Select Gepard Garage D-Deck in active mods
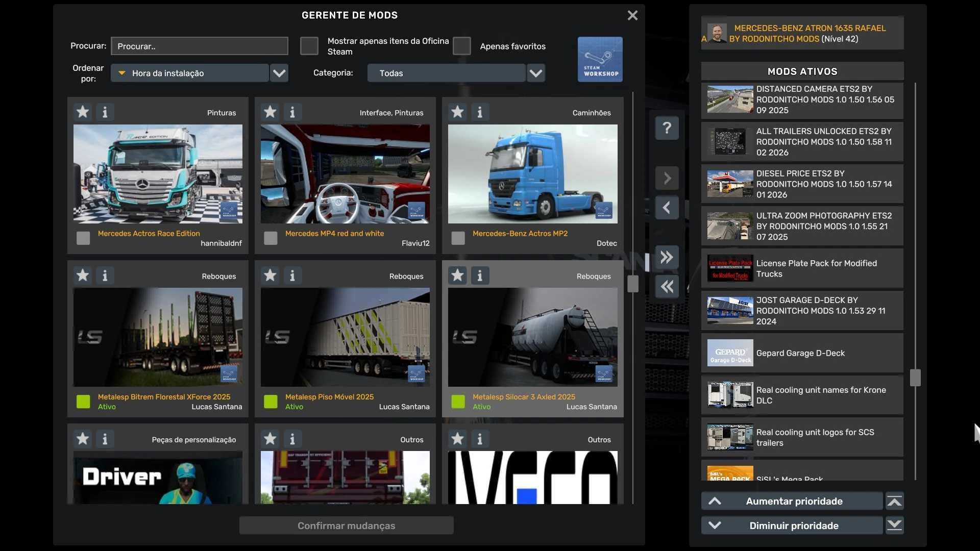The height and width of the screenshot is (551, 980). (802, 353)
